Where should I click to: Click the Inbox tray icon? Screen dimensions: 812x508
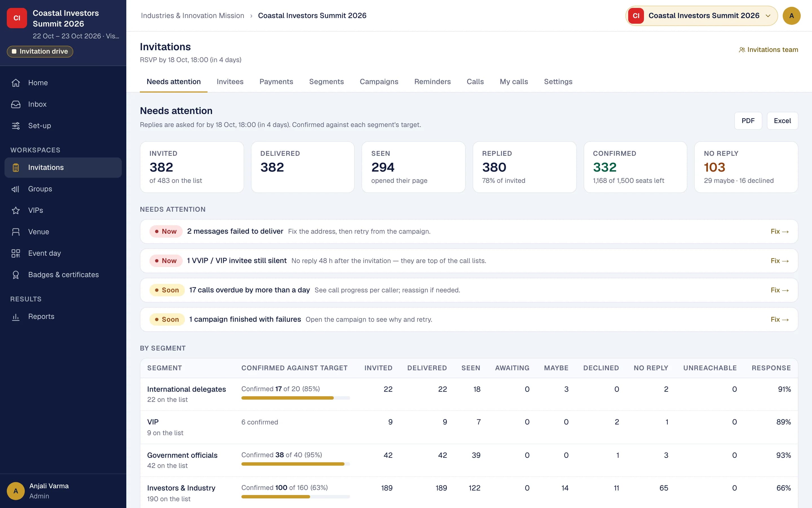[x=16, y=104]
